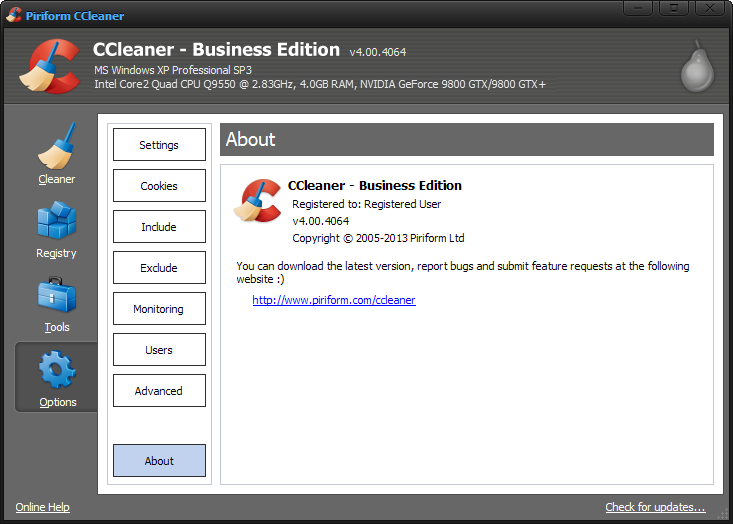Click the header v4.00.4064 version text

[x=378, y=52]
